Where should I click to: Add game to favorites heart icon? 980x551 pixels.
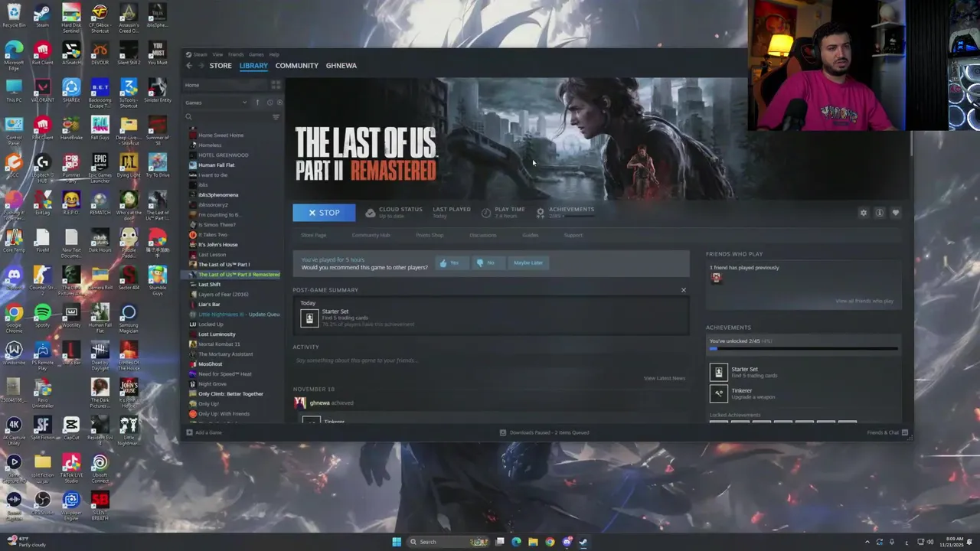click(896, 213)
